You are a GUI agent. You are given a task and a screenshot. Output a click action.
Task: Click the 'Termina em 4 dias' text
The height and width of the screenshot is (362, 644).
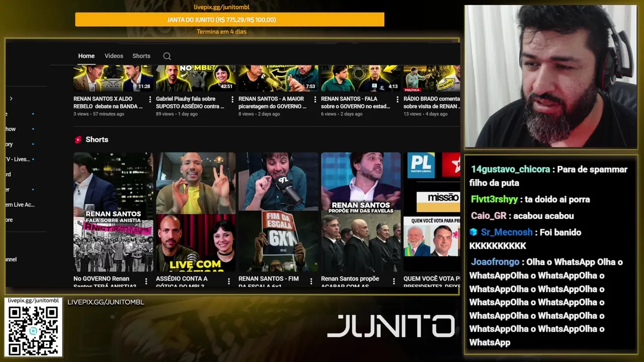coord(221,32)
